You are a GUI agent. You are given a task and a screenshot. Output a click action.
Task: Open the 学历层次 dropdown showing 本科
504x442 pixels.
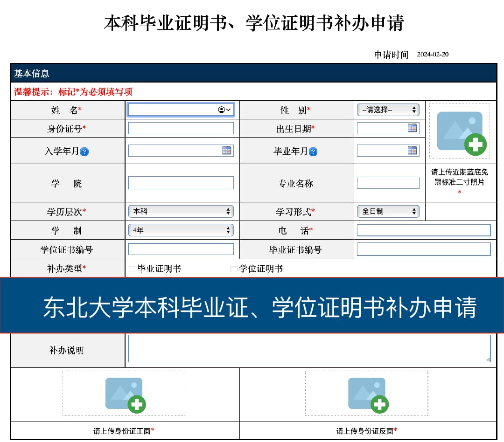coord(180,212)
